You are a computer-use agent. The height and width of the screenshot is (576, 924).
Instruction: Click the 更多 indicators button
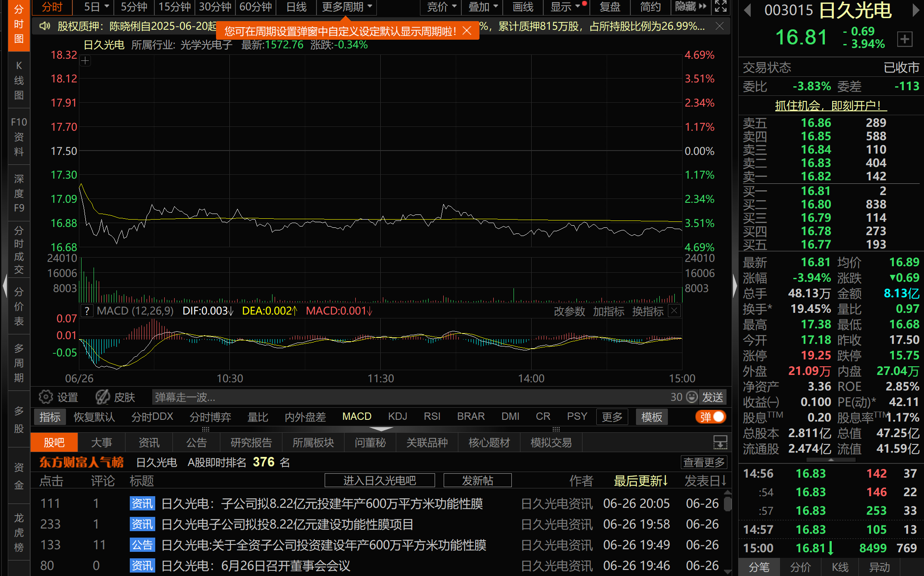point(612,417)
